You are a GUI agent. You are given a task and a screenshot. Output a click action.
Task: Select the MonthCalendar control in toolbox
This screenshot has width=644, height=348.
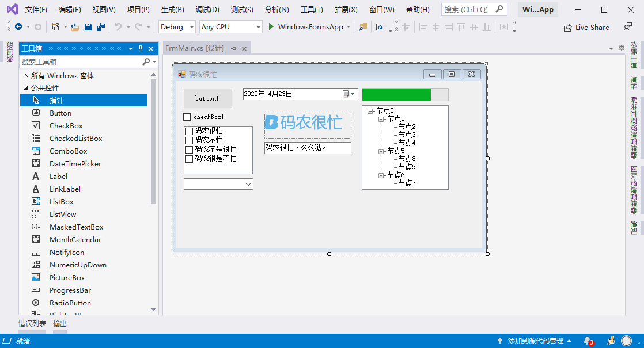pyautogui.click(x=84, y=240)
